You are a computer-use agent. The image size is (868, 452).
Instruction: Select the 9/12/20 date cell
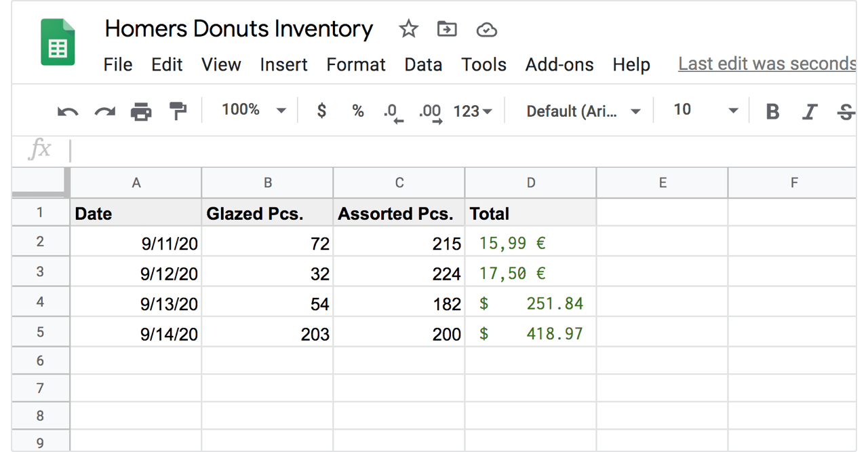point(136,272)
